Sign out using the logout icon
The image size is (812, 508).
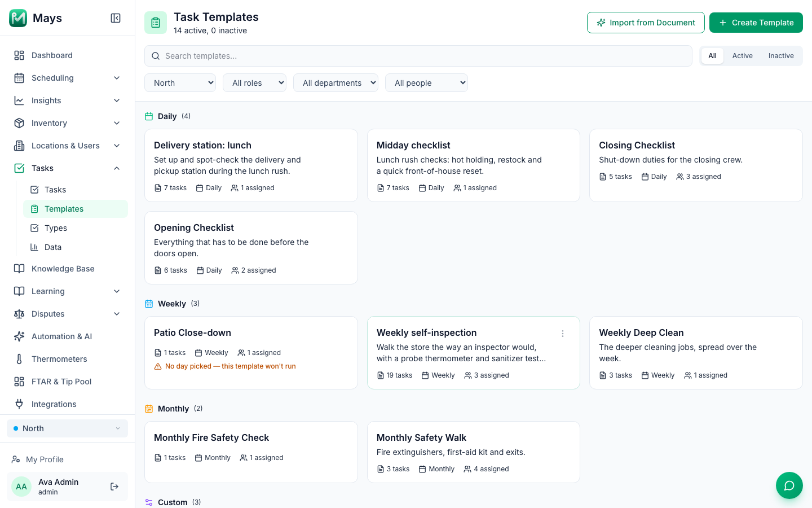114,487
